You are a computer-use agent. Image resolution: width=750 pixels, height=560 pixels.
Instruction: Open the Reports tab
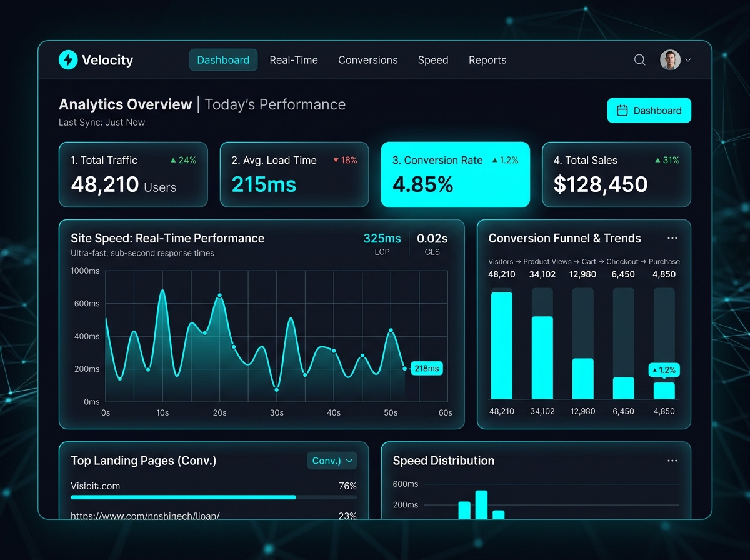pos(487,60)
